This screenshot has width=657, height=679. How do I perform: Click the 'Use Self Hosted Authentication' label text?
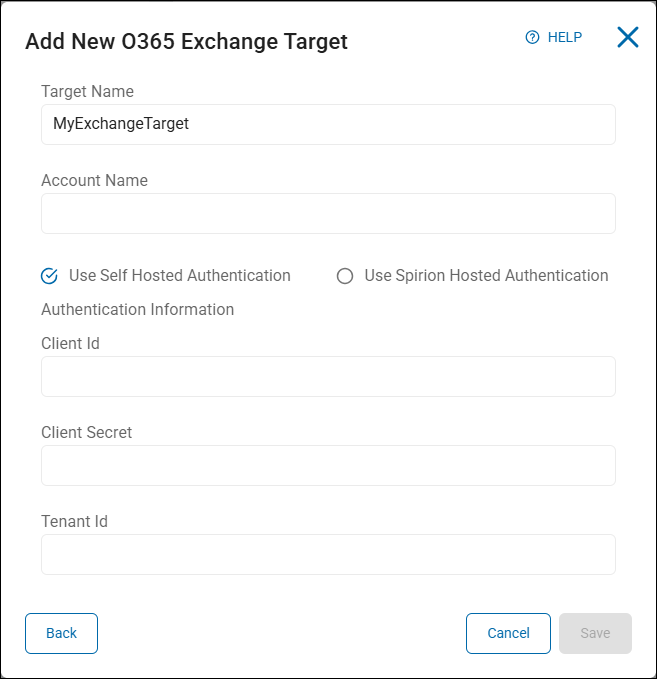click(x=179, y=276)
